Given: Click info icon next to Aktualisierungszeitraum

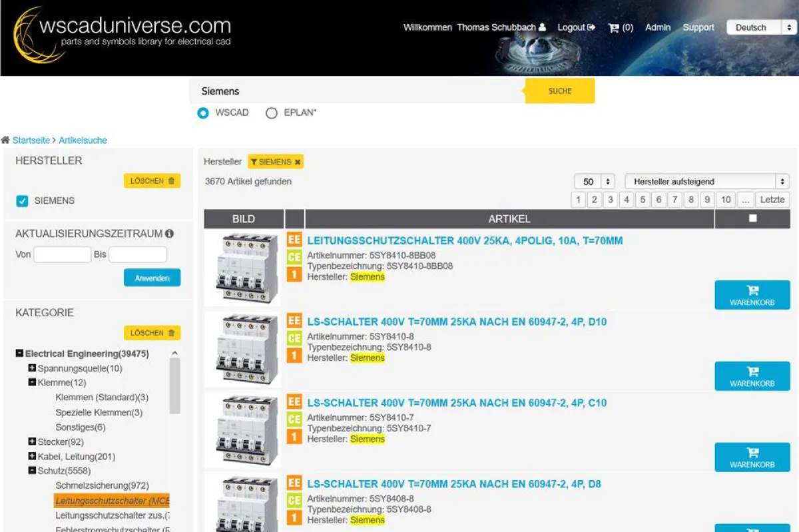Looking at the screenshot, I should tap(169, 234).
